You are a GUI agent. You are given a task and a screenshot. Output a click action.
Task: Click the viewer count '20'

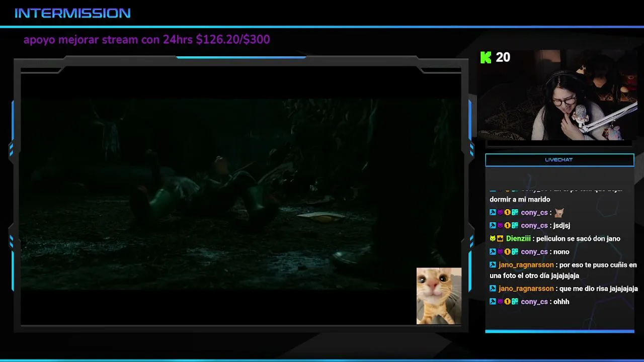click(x=503, y=57)
